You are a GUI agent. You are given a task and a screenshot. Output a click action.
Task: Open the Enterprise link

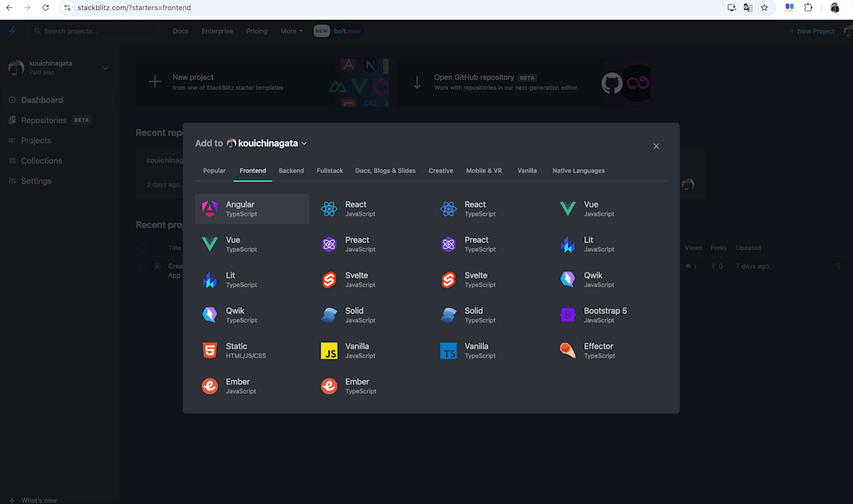click(217, 31)
